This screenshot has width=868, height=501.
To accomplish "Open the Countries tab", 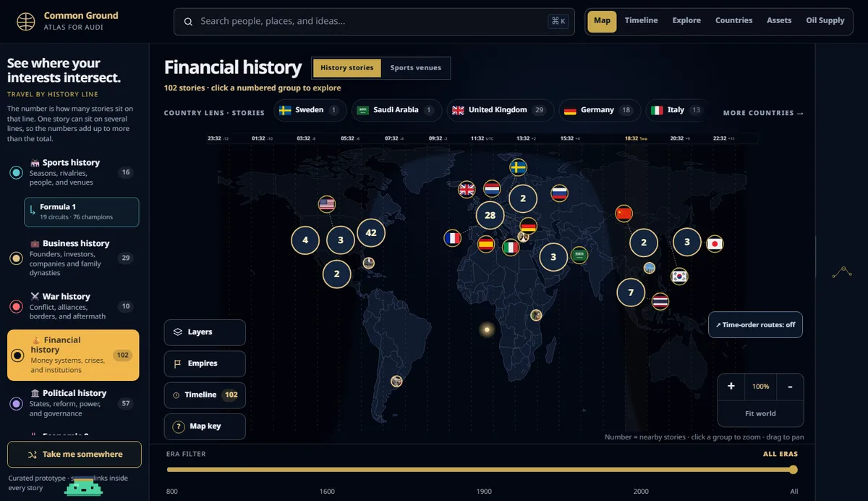I will [734, 20].
